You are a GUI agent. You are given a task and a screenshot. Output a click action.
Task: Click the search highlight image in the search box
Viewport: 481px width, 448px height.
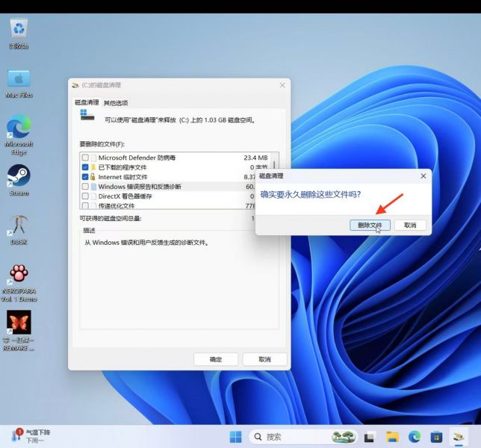344,437
